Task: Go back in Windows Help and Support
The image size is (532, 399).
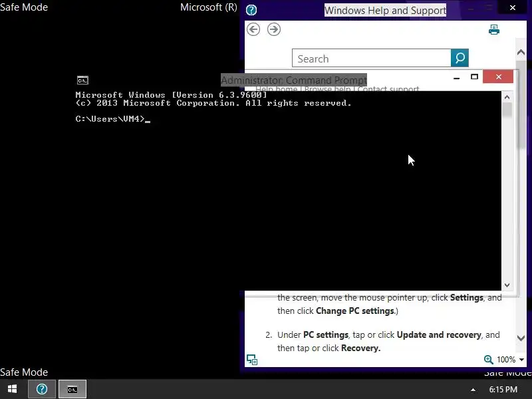Action: pos(253,29)
